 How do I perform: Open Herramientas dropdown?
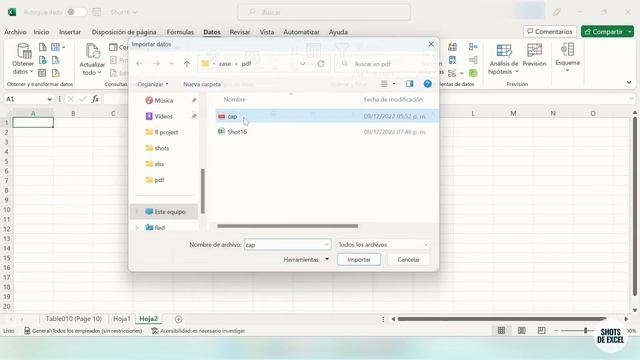[x=306, y=260]
